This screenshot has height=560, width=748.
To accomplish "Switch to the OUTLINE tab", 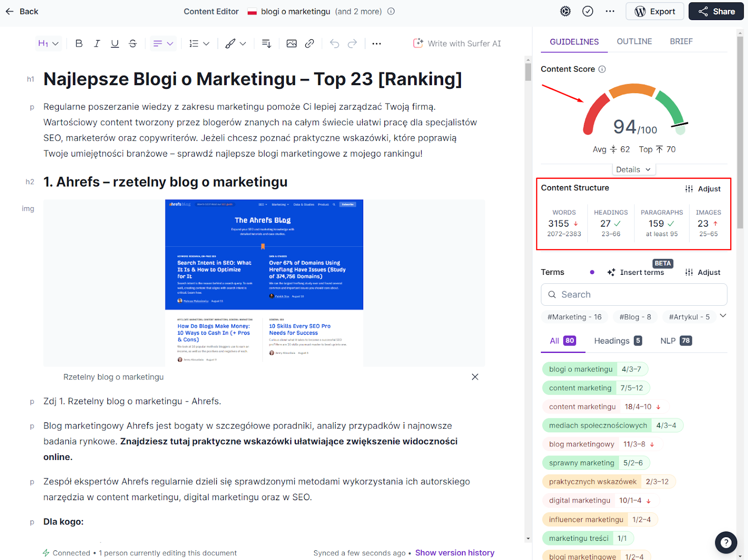I will [634, 42].
